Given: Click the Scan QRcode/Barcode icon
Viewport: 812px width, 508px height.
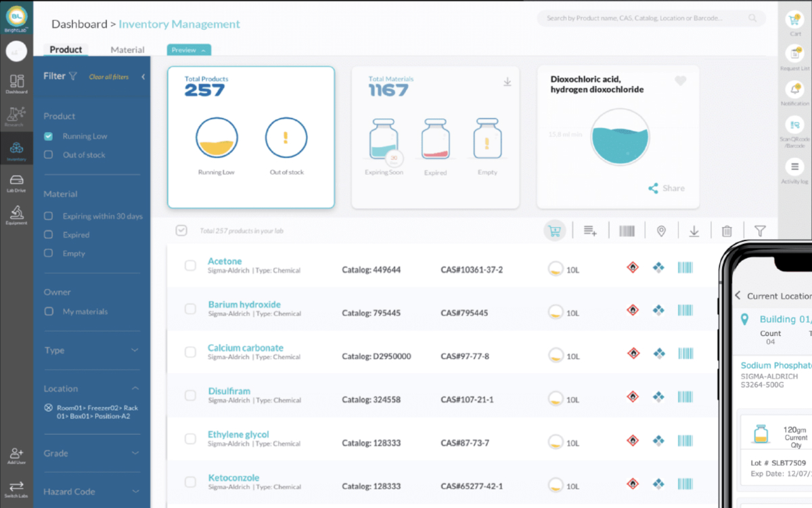Looking at the screenshot, I should click(795, 125).
